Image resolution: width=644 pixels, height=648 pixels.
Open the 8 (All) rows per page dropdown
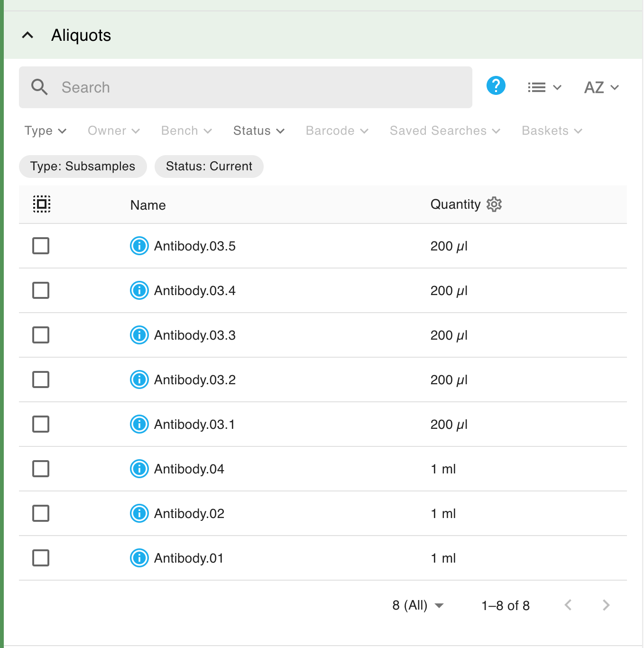click(x=418, y=605)
